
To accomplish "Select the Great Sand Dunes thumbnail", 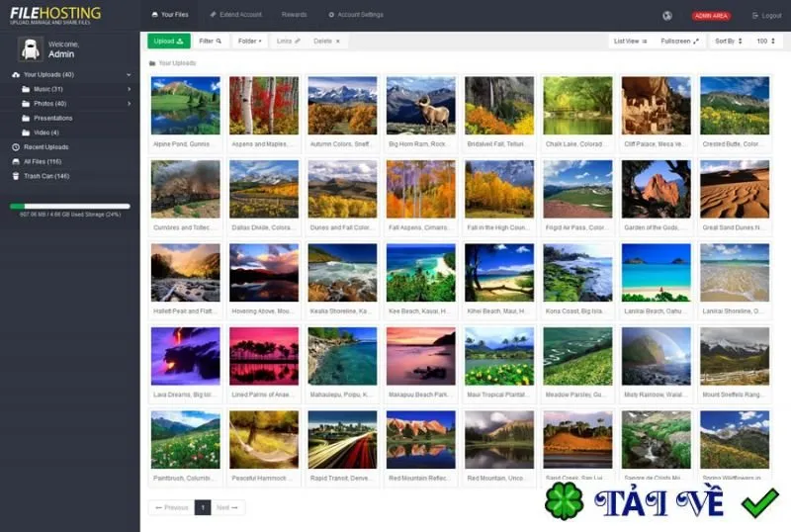I will pos(735,189).
